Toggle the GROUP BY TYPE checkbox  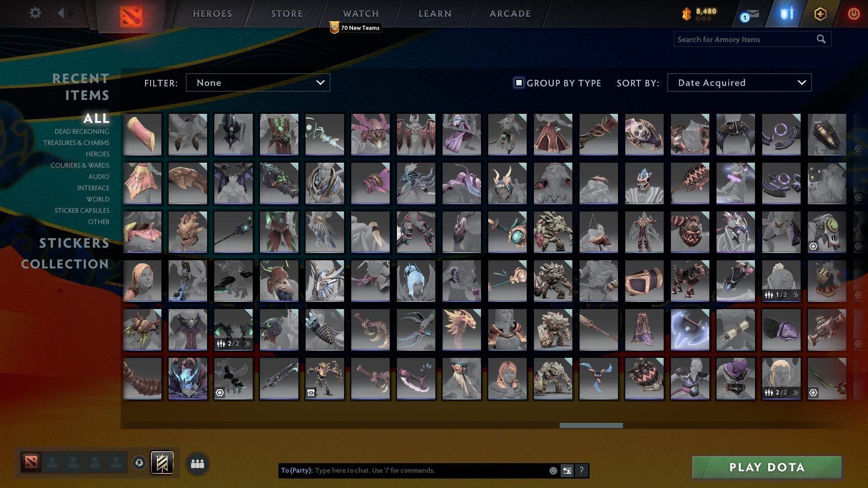pyautogui.click(x=518, y=83)
